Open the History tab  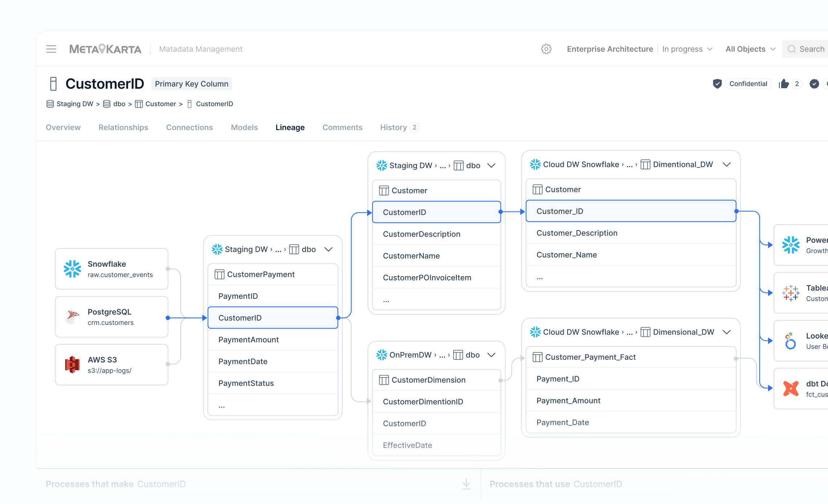(399, 127)
